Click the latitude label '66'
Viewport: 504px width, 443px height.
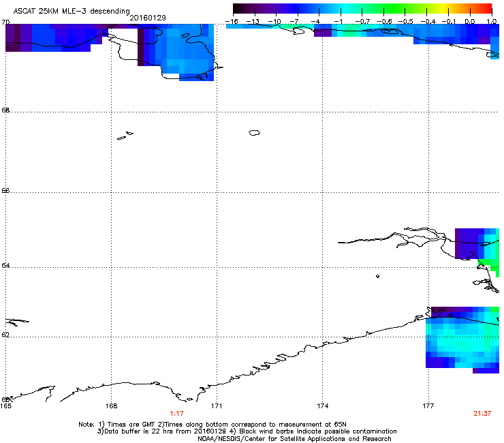[5, 190]
